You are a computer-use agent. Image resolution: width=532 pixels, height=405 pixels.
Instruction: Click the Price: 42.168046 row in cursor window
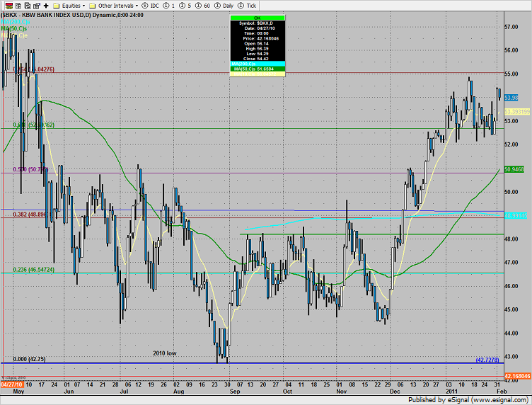pos(258,38)
